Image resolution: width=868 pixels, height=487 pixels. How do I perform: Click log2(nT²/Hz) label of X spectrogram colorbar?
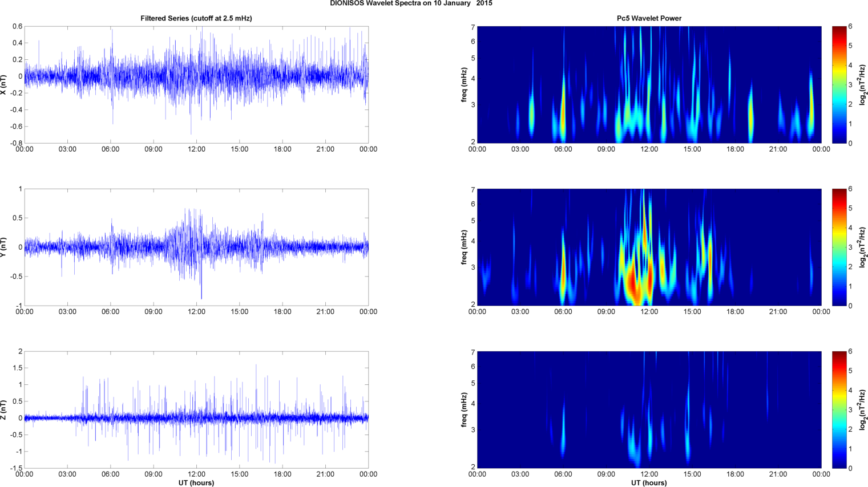863,84
